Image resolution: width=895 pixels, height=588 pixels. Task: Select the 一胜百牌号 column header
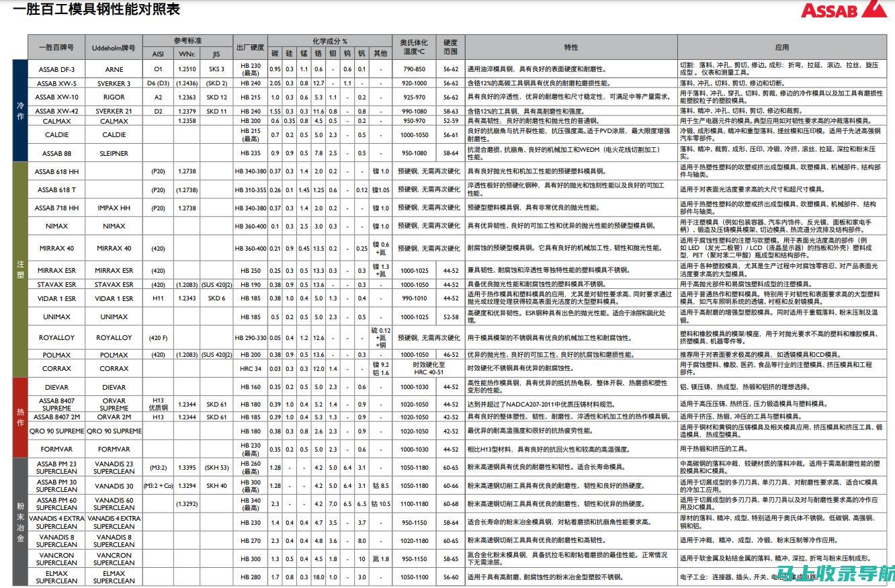coord(56,48)
